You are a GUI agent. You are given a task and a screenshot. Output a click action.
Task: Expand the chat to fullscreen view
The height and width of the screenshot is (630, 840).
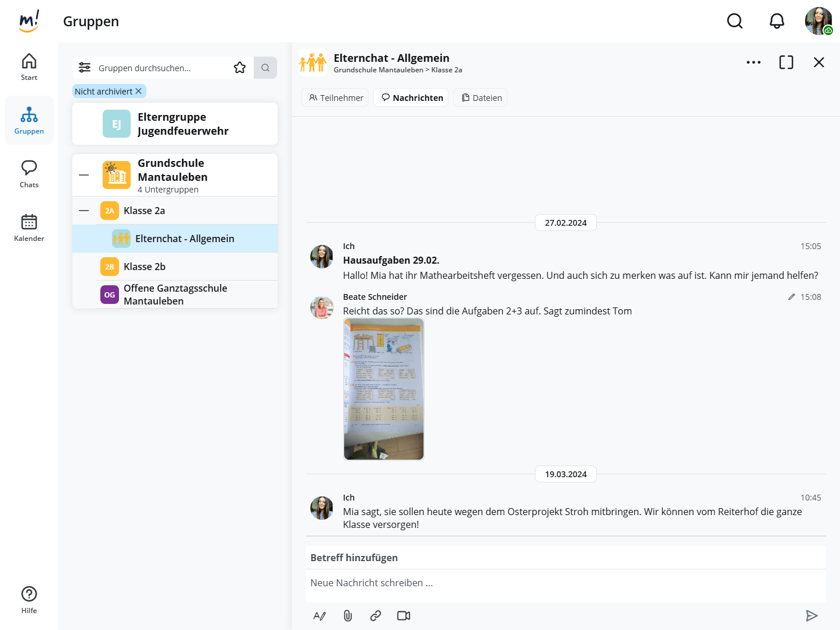(x=786, y=62)
